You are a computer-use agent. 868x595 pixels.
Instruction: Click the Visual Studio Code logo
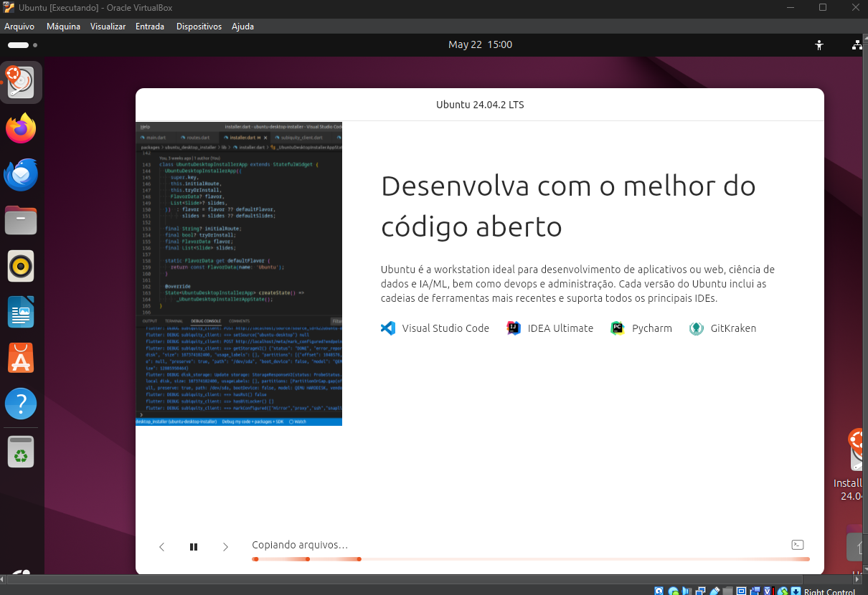pyautogui.click(x=388, y=328)
